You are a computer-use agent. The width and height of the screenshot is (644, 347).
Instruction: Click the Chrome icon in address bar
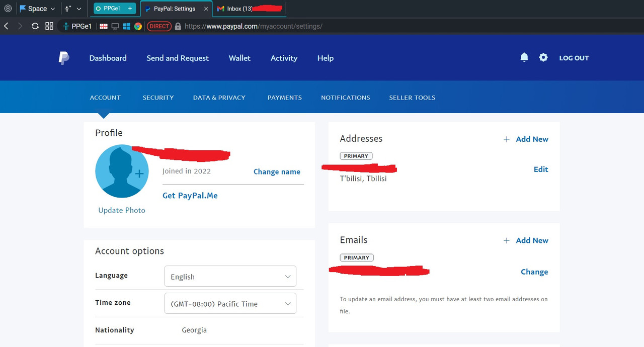point(138,26)
